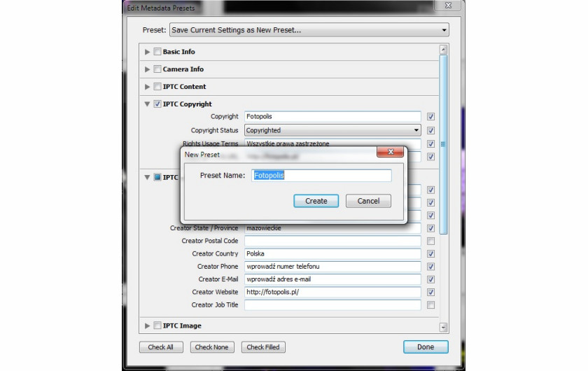Uncheck the IPTC Copyright section checkbox
Screen dimensions: 588x371
click(157, 104)
